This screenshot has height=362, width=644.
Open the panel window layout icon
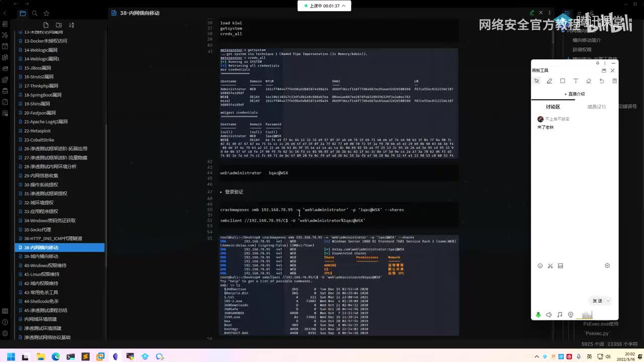[604, 71]
